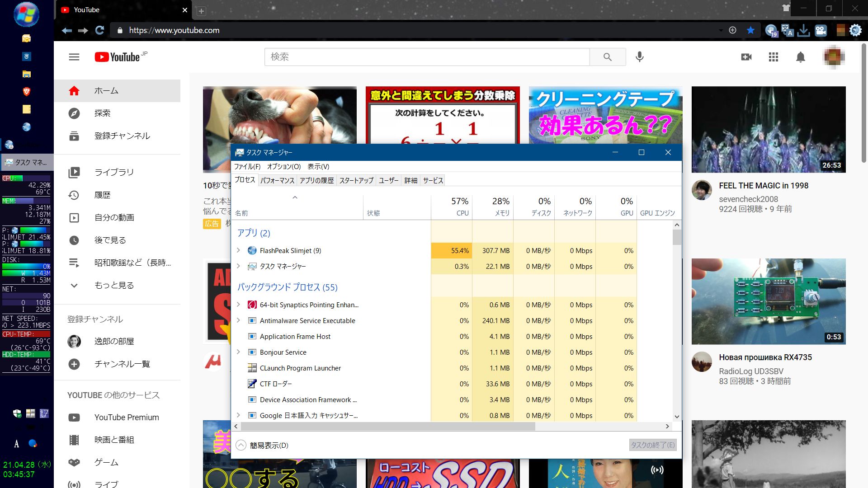Expand the Antimalware Service Executable row
Screen dimensions: 868x488
pyautogui.click(x=238, y=320)
